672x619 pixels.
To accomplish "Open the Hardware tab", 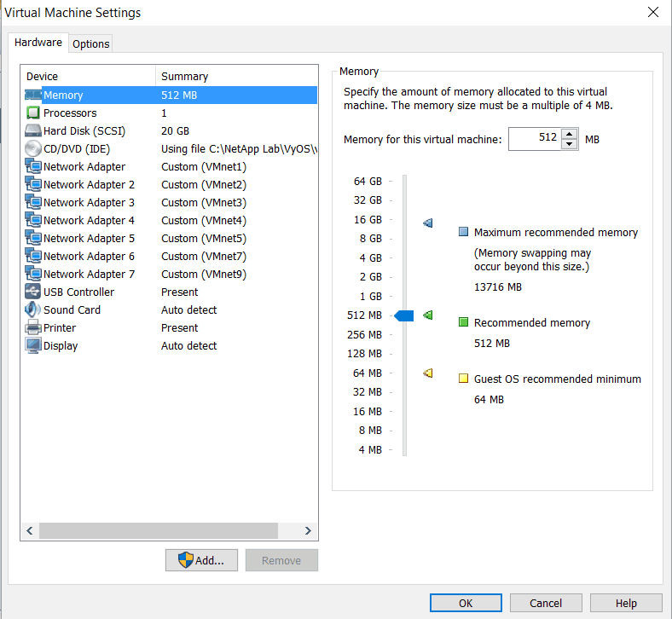I will (x=38, y=43).
